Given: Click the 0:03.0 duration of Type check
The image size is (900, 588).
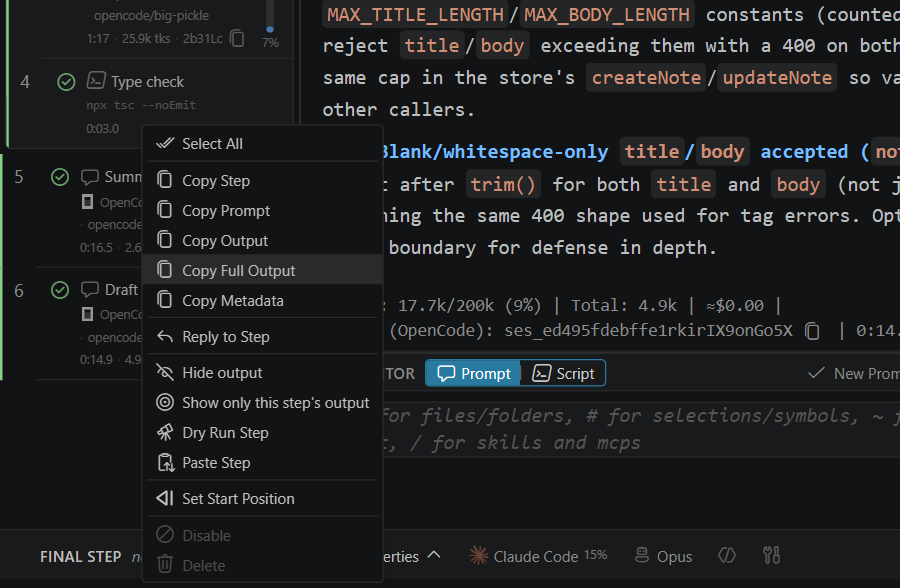Looking at the screenshot, I should click(103, 129).
